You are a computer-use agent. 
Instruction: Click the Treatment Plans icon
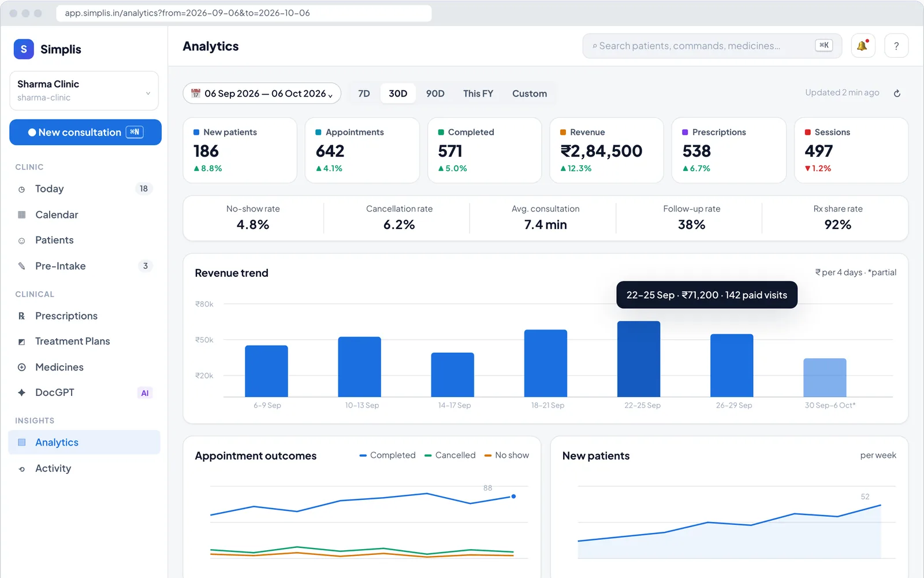tap(22, 342)
